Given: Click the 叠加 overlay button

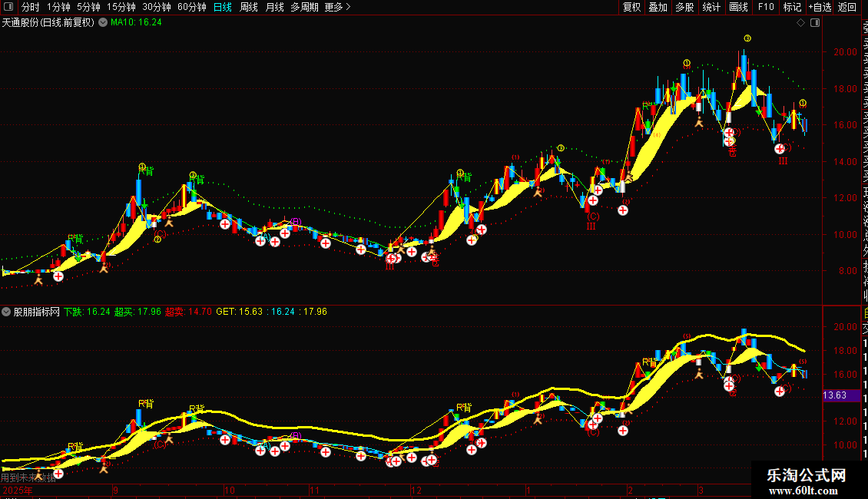Looking at the screenshot, I should click(x=658, y=7).
